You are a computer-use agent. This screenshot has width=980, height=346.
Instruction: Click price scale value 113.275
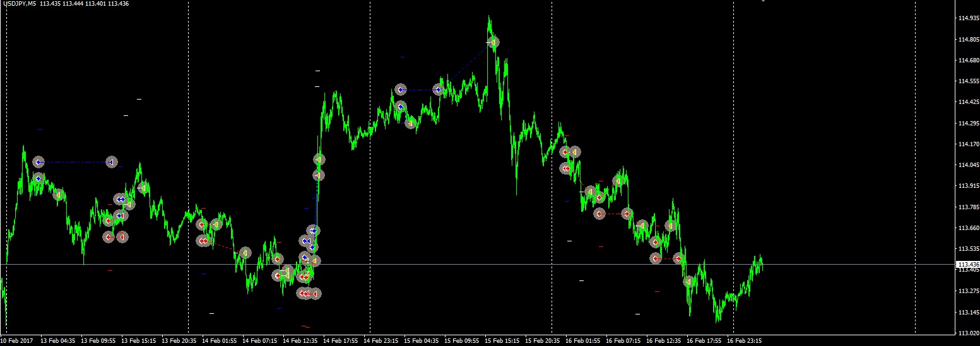(968, 291)
